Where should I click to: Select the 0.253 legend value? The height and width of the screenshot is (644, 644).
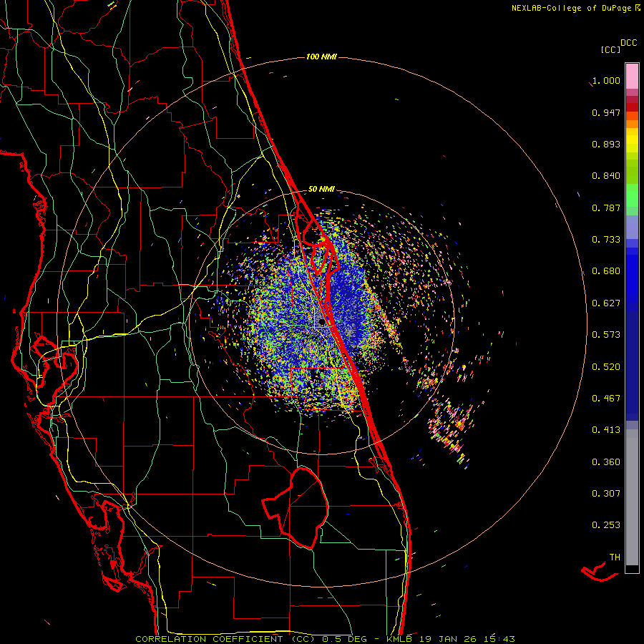click(x=606, y=525)
